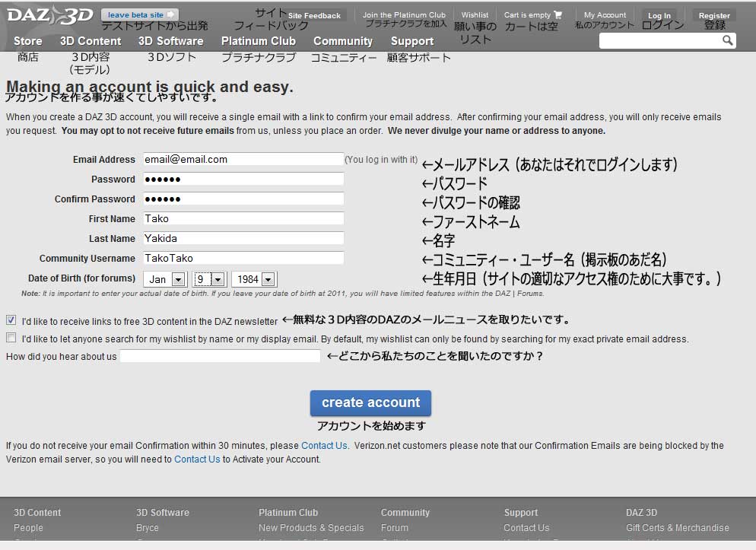756x550 pixels.
Task: Click the Confirm Password field
Action: pyautogui.click(x=243, y=199)
